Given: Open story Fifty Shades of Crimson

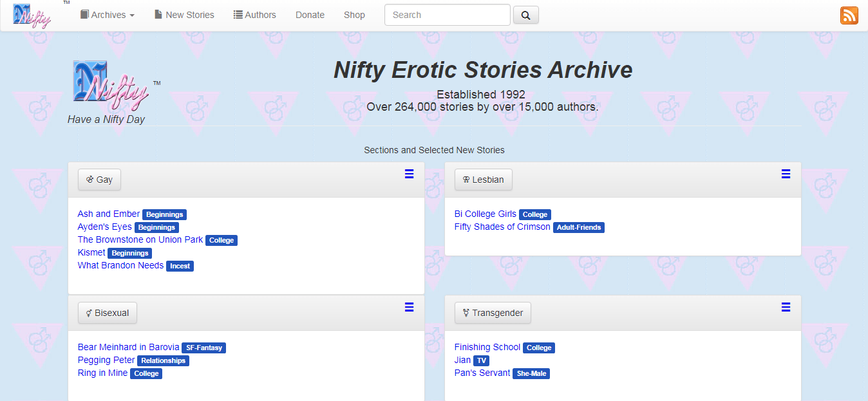Looking at the screenshot, I should pos(502,227).
